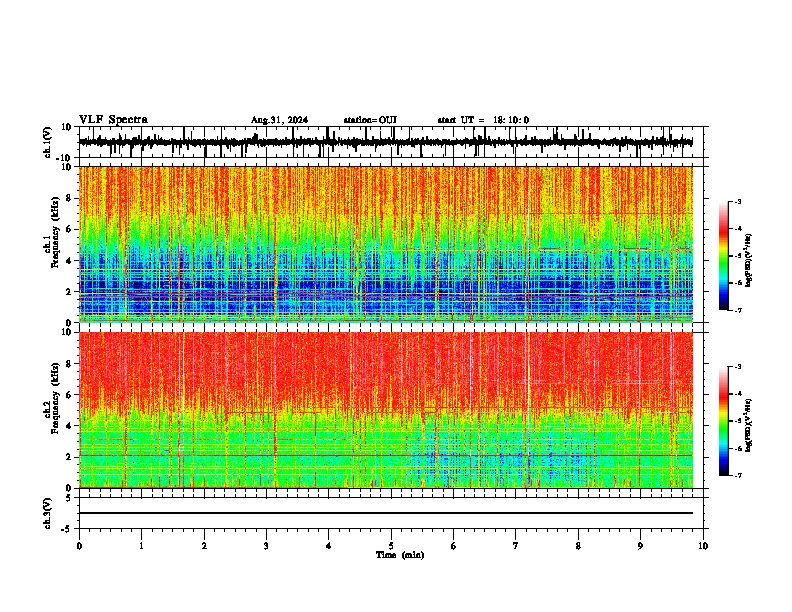Click the 8 tick on the time axis
The image size is (792, 612).
point(578,546)
